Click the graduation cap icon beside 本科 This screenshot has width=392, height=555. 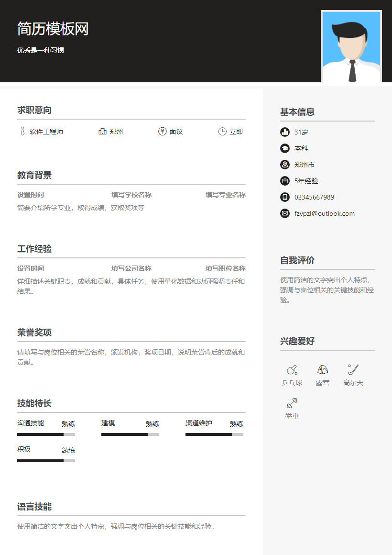click(285, 148)
